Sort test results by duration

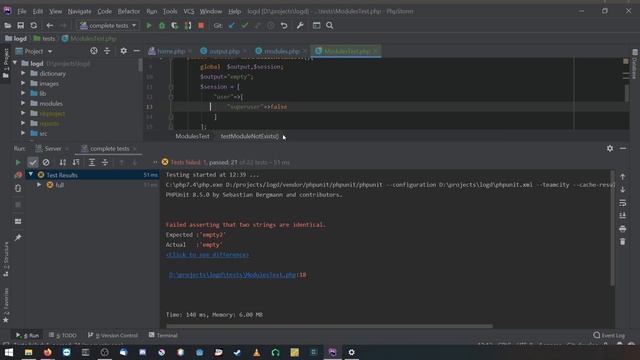(76, 162)
